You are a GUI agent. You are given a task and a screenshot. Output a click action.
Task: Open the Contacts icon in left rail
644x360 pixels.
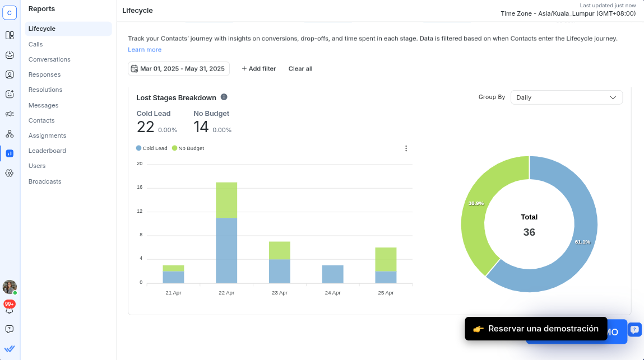point(10,74)
